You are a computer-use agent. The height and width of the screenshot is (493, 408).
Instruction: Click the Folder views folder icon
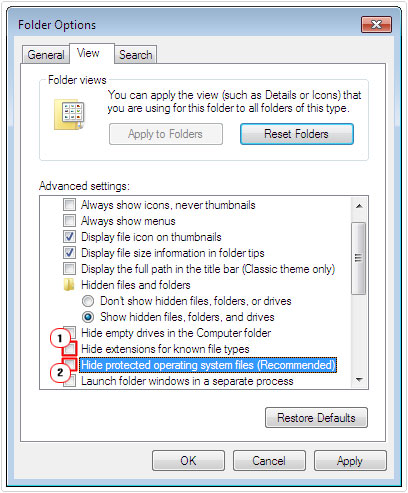(69, 114)
